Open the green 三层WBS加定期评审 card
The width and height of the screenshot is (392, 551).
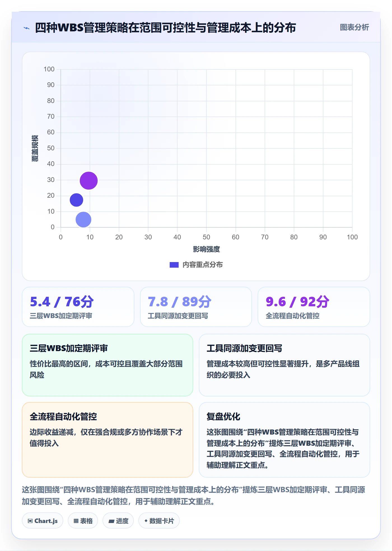pyautogui.click(x=108, y=365)
